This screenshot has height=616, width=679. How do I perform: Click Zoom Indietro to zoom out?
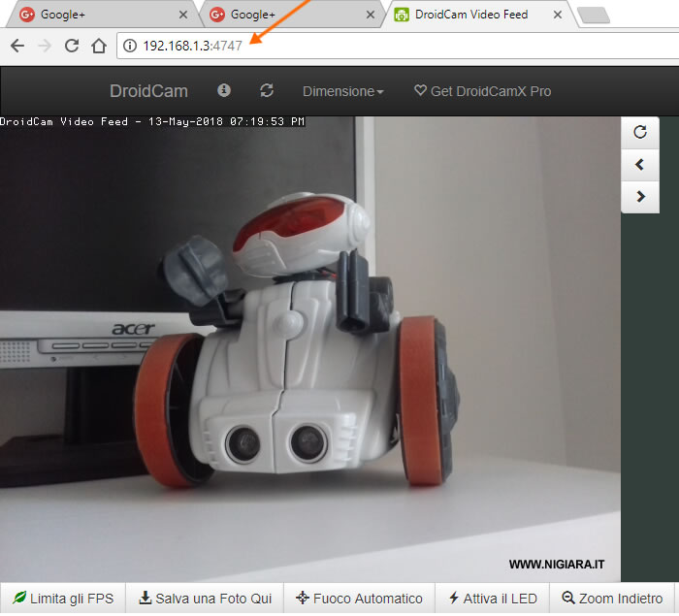(x=612, y=599)
